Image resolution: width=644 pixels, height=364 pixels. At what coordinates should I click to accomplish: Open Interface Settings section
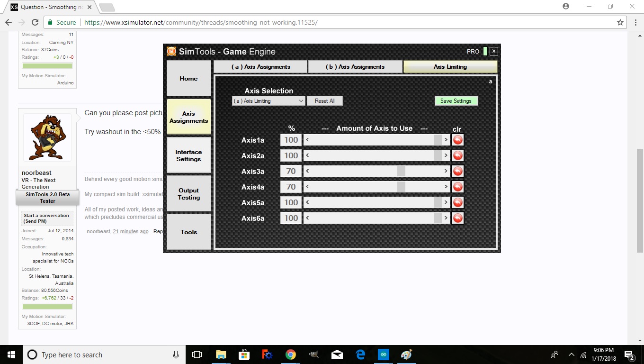(188, 155)
